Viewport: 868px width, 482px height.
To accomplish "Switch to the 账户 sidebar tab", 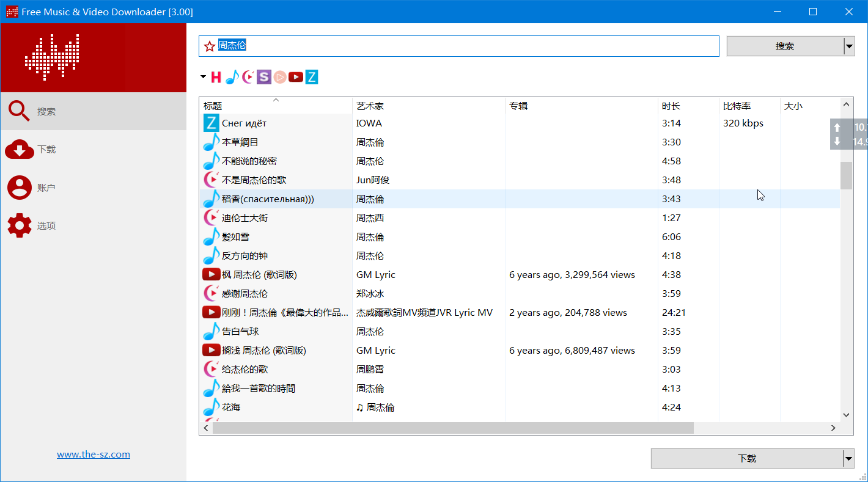I will click(x=93, y=188).
